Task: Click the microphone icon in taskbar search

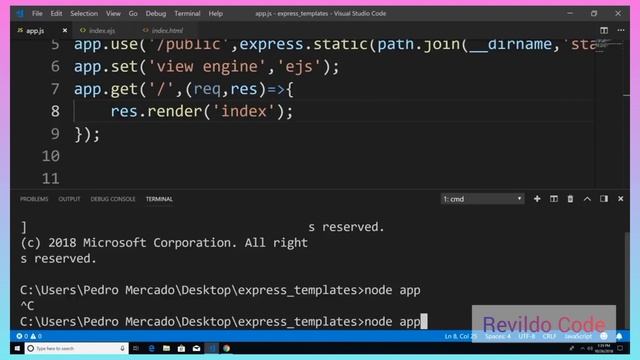Action: [x=122, y=348]
